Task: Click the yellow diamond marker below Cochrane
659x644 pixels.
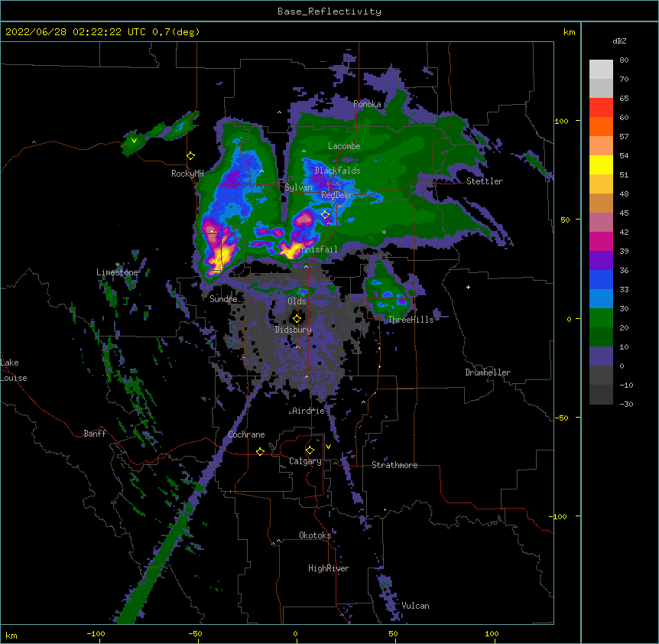Action: click(x=260, y=451)
